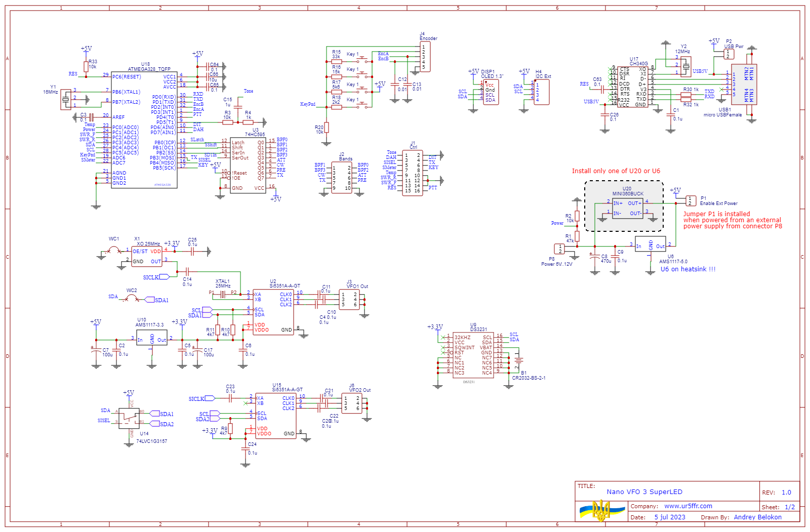Click the XTAL1 25MHz crystal
The image size is (810, 532).
[223, 294]
